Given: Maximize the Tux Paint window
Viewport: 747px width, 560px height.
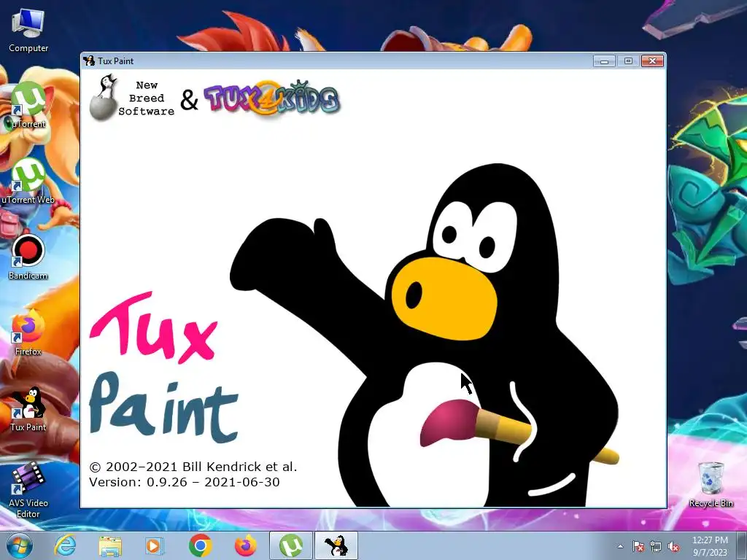Looking at the screenshot, I should 628,61.
